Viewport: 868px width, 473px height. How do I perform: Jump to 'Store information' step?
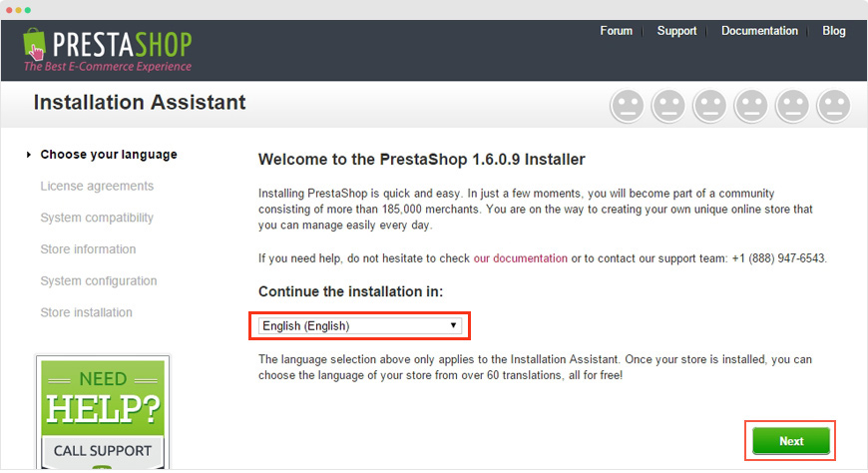click(88, 249)
